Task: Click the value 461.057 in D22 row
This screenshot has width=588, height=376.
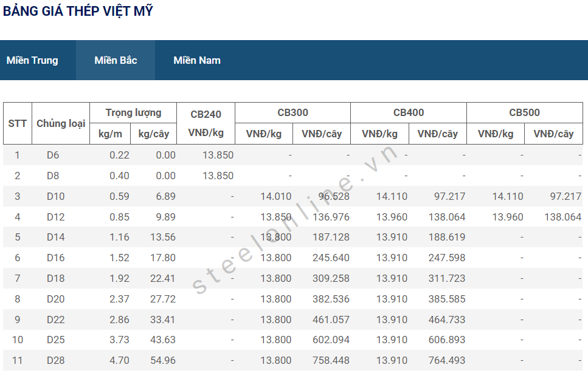Action: point(331,320)
